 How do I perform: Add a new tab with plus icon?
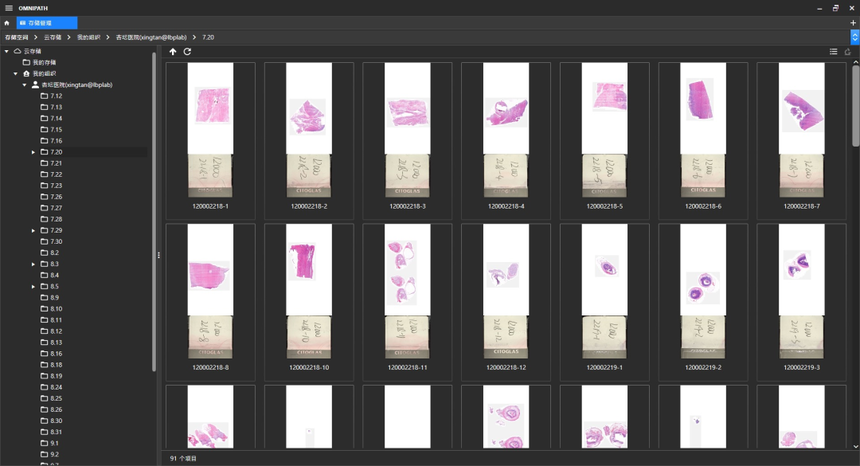tap(853, 23)
